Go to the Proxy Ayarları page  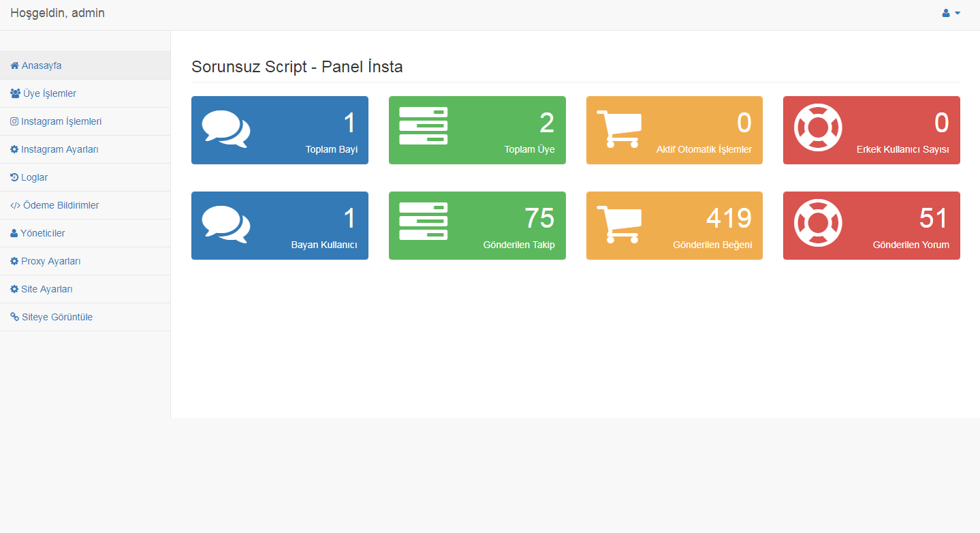(85, 261)
